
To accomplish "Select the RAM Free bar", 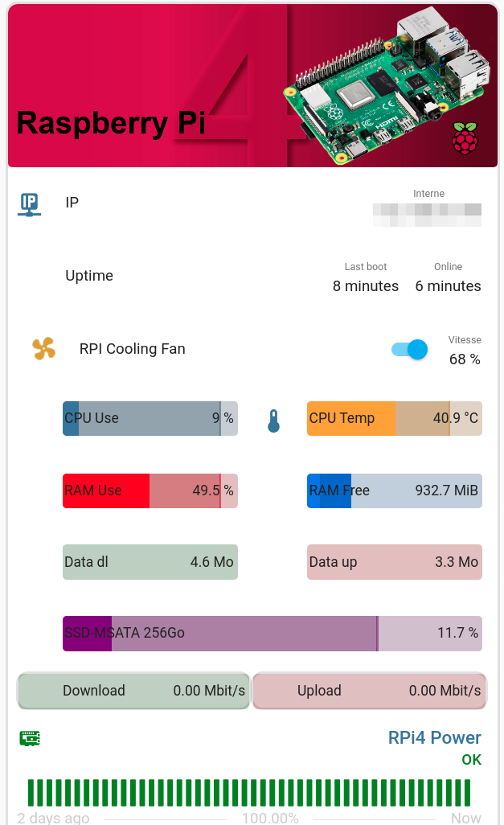I will (395, 490).
